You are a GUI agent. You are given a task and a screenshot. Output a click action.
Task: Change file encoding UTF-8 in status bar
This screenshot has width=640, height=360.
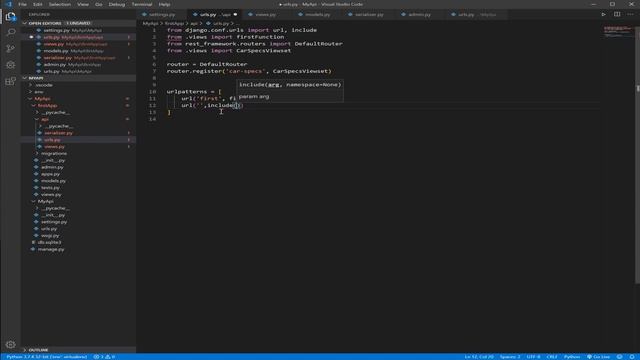tap(533, 357)
